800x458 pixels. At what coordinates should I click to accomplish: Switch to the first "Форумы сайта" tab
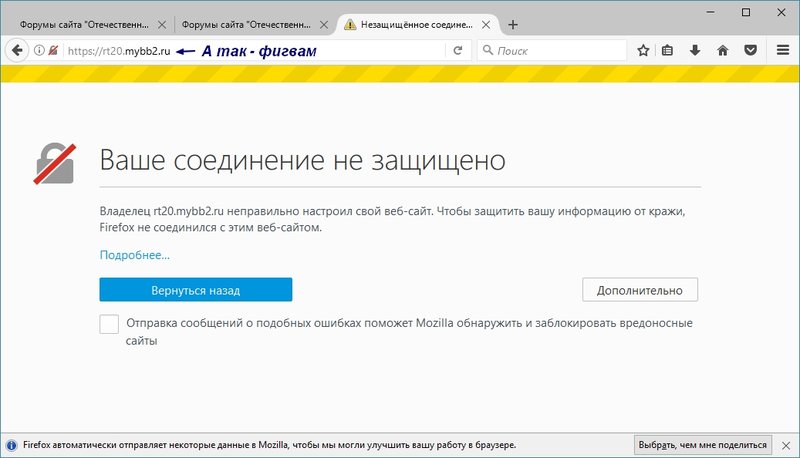tap(92, 24)
